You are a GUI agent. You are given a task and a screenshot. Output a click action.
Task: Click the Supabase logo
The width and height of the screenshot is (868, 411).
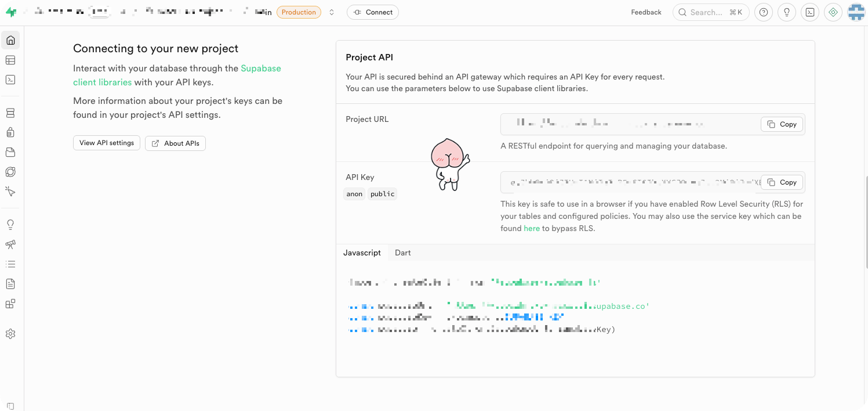11,12
